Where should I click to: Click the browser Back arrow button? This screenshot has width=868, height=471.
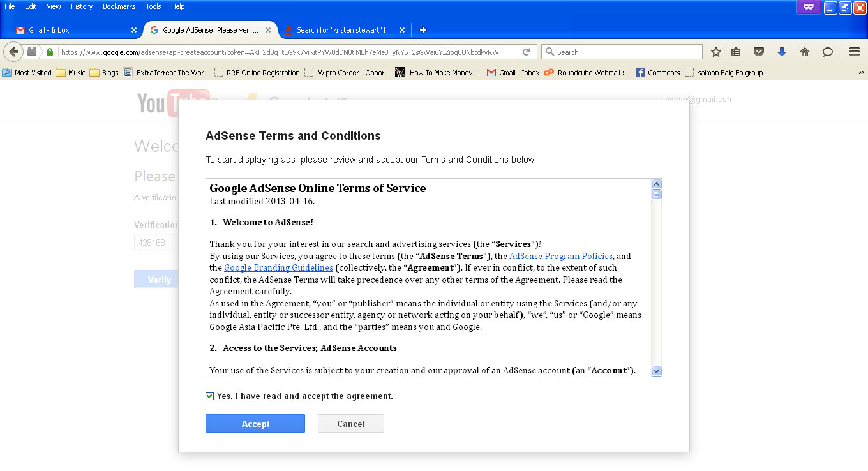pos(13,52)
